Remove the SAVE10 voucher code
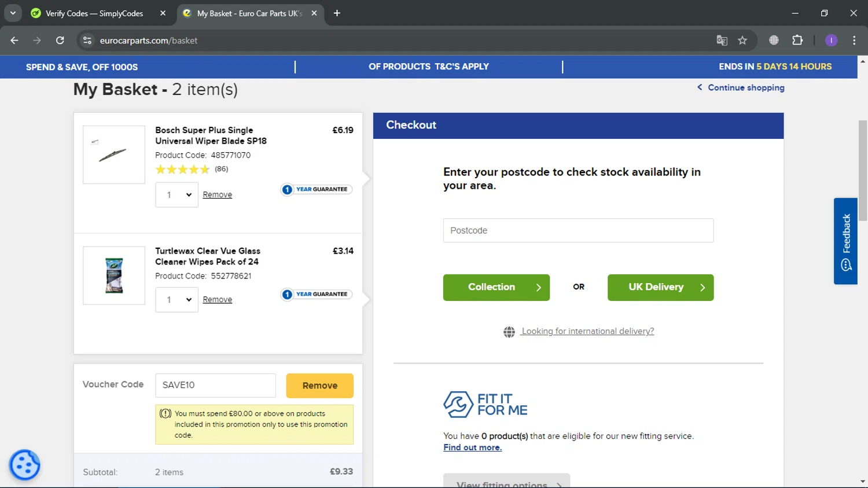Viewport: 868px width, 488px height. coord(319,386)
